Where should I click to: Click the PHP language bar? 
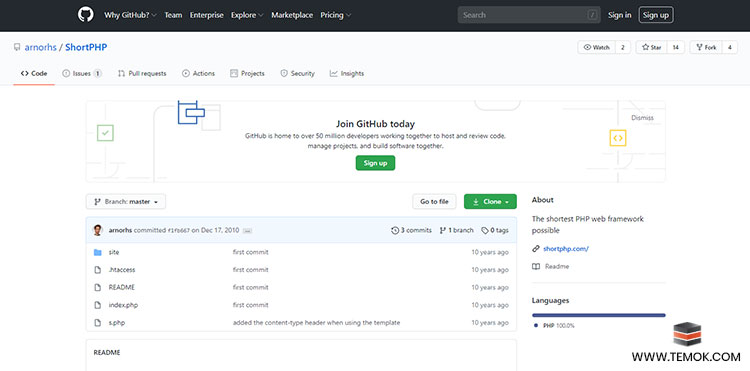click(x=598, y=315)
